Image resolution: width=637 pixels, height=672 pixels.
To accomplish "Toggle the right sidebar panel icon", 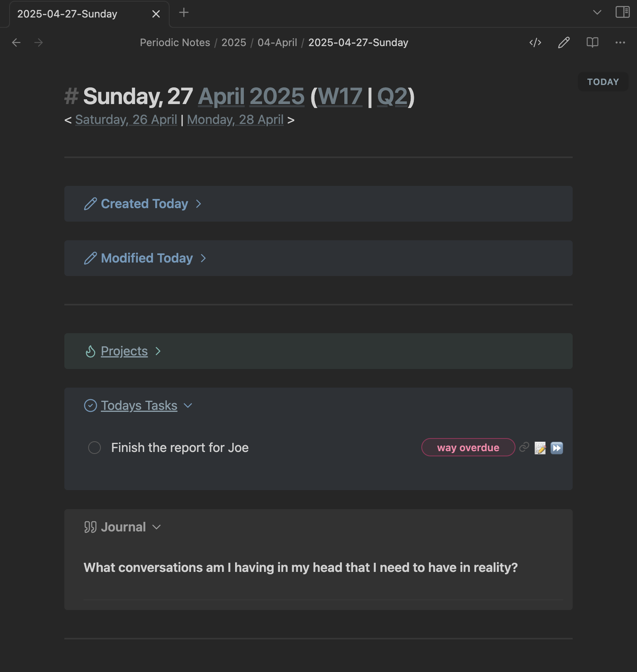I will (x=623, y=12).
